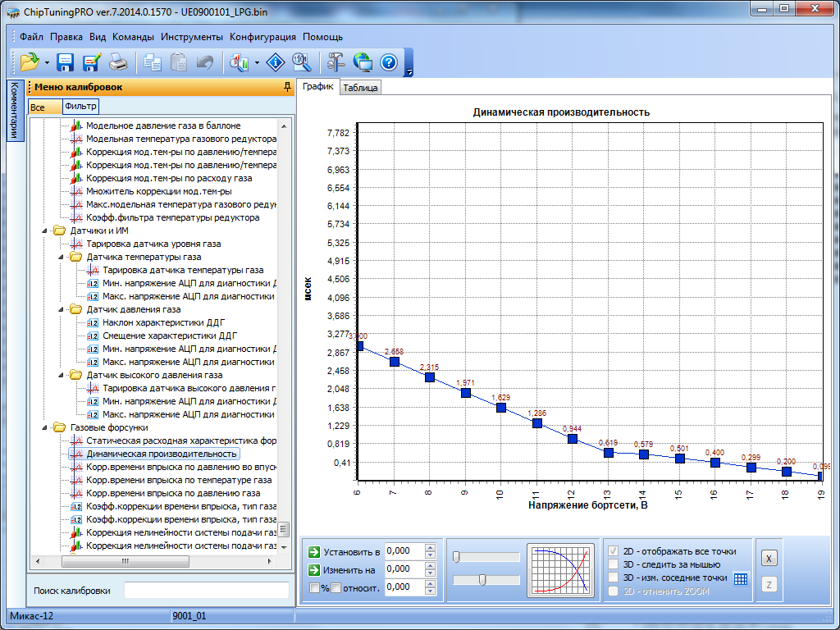The height and width of the screenshot is (630, 840).
Task: Click the Print toolbar icon
Action: [x=118, y=62]
